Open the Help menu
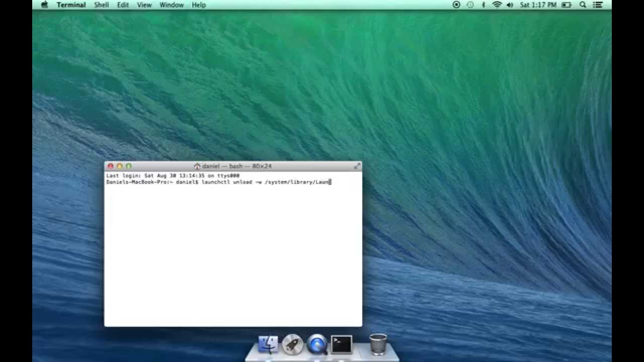The image size is (644, 362). [199, 5]
